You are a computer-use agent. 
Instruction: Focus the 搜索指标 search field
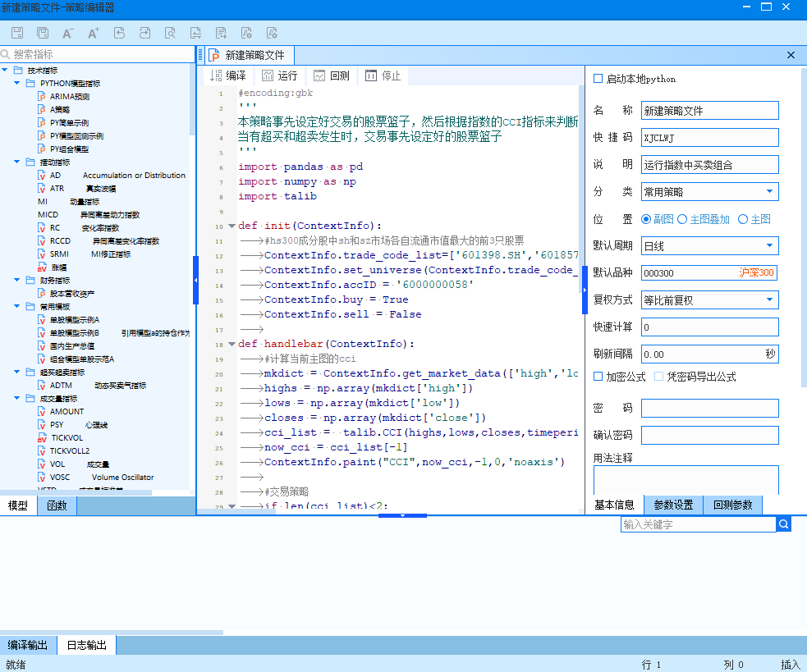click(97, 54)
